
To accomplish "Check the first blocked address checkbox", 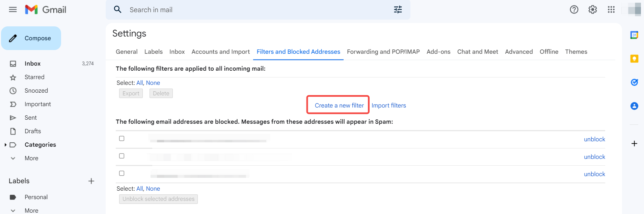I will tap(122, 139).
